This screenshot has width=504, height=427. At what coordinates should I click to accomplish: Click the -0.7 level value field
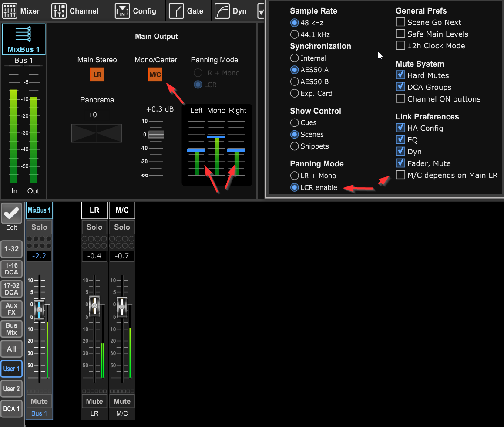click(x=122, y=256)
